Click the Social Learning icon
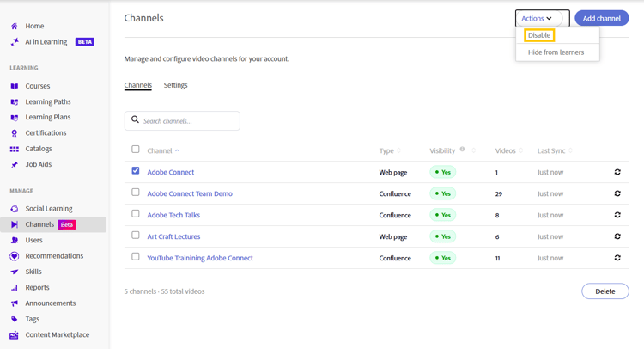644x349 pixels. point(15,209)
